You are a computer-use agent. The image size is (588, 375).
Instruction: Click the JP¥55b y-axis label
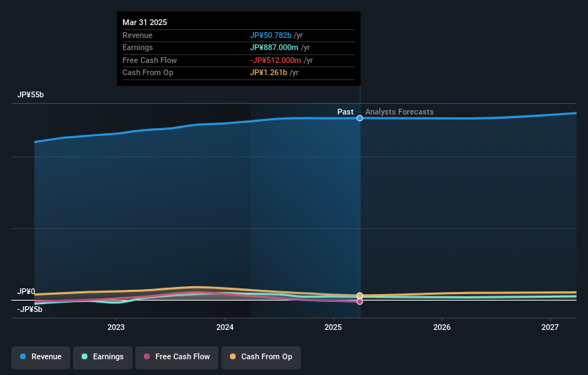tap(30, 94)
